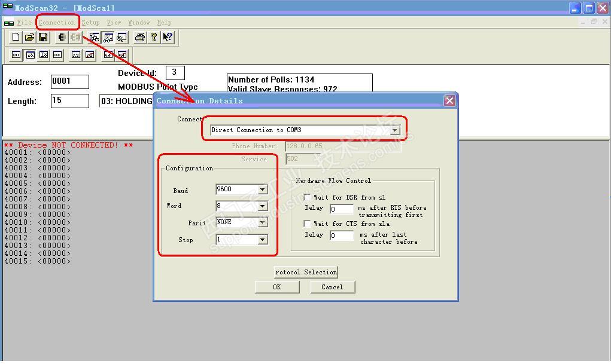611x364 pixels.
Task: Open the File menu
Action: point(24,23)
